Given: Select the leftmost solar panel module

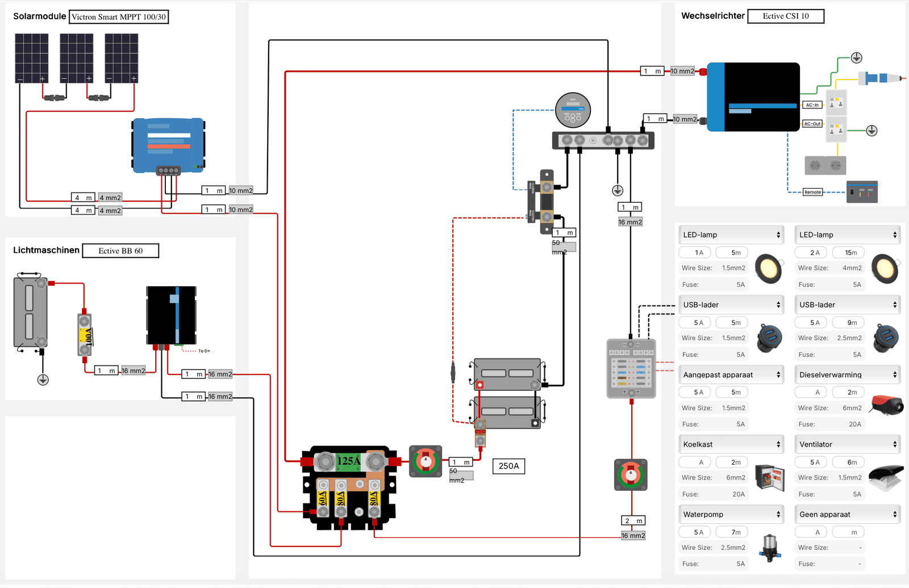Looking at the screenshot, I should point(32,60).
